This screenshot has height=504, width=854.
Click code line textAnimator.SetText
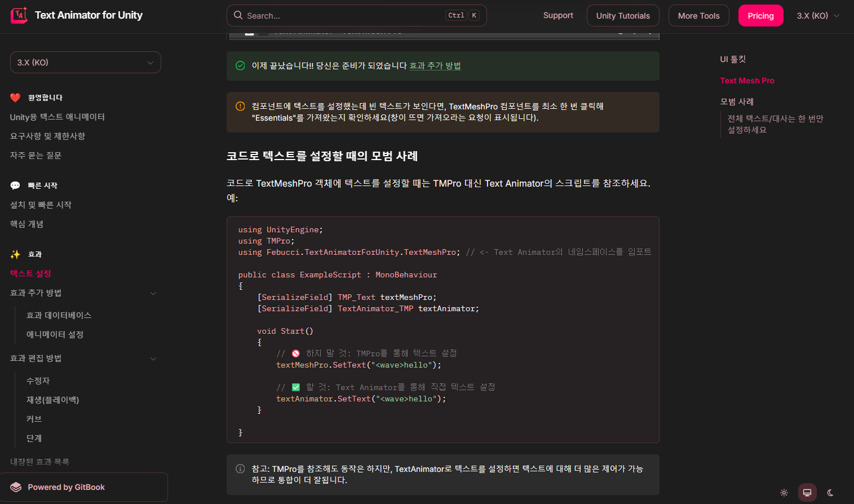(361, 399)
